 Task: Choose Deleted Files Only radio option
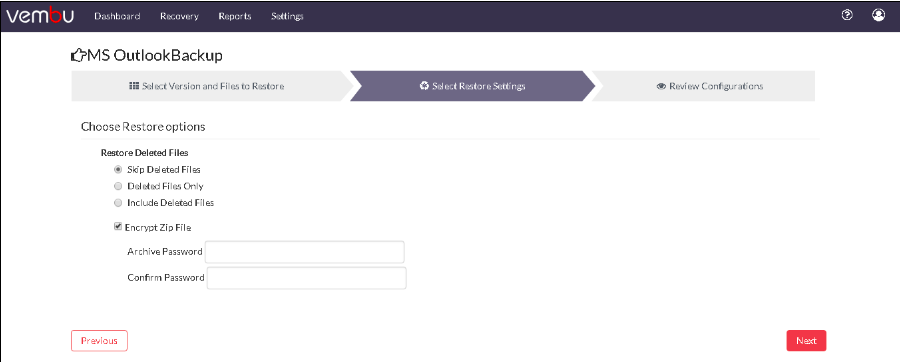pyautogui.click(x=118, y=186)
